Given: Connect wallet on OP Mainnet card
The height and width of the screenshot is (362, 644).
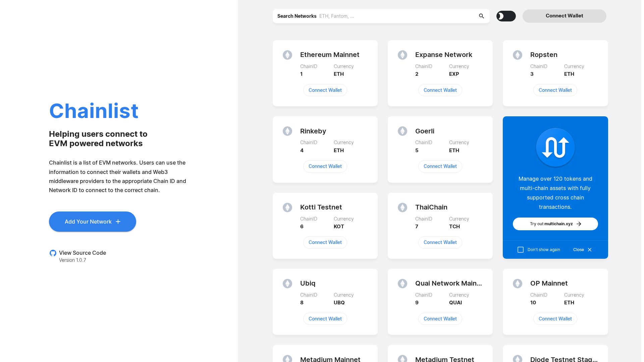Looking at the screenshot, I should click(x=555, y=319).
